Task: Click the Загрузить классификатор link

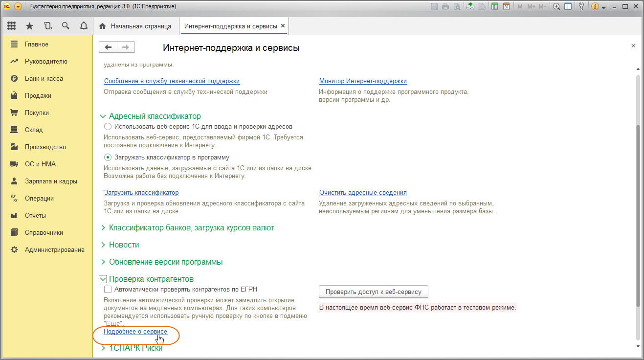Action: coord(141,193)
